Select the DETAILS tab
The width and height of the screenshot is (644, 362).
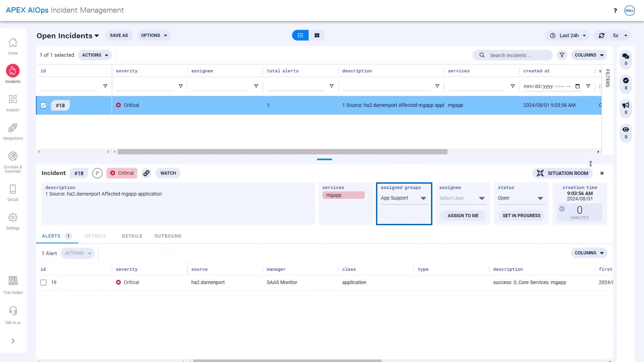(x=132, y=236)
